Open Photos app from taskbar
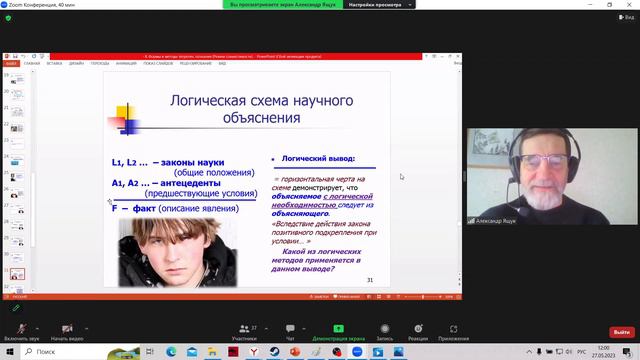The image size is (640, 360). (x=398, y=351)
